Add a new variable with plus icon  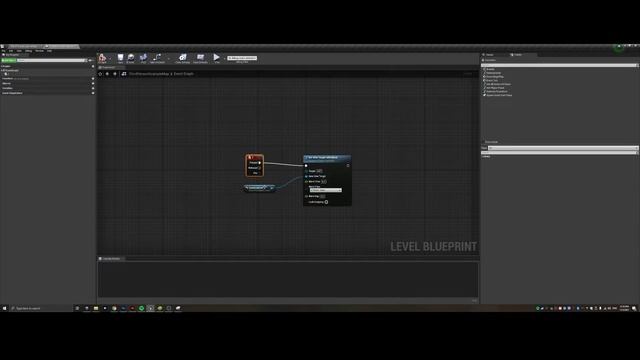[93, 88]
